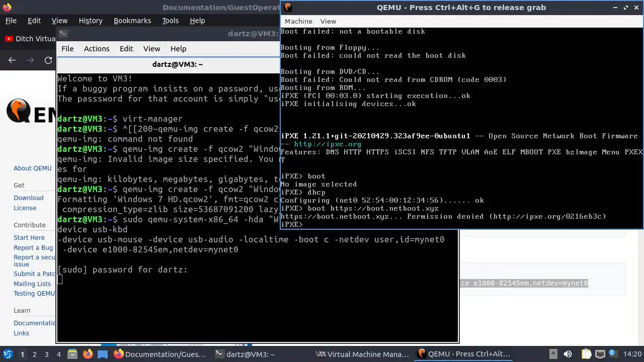Open Firefox File menu
The width and height of the screenshot is (644, 362).
point(11,21)
